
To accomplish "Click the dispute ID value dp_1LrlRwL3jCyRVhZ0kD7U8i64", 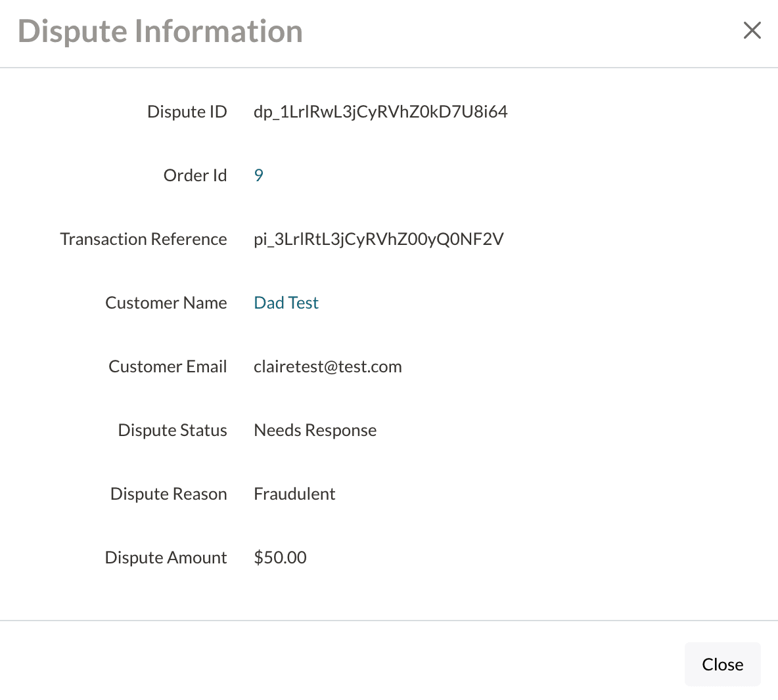I will (x=380, y=112).
